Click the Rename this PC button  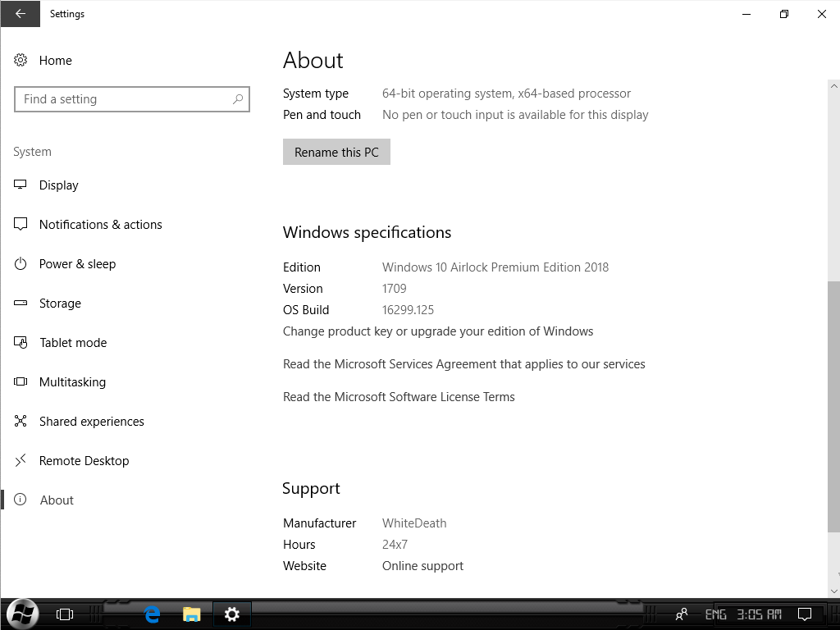coord(336,152)
